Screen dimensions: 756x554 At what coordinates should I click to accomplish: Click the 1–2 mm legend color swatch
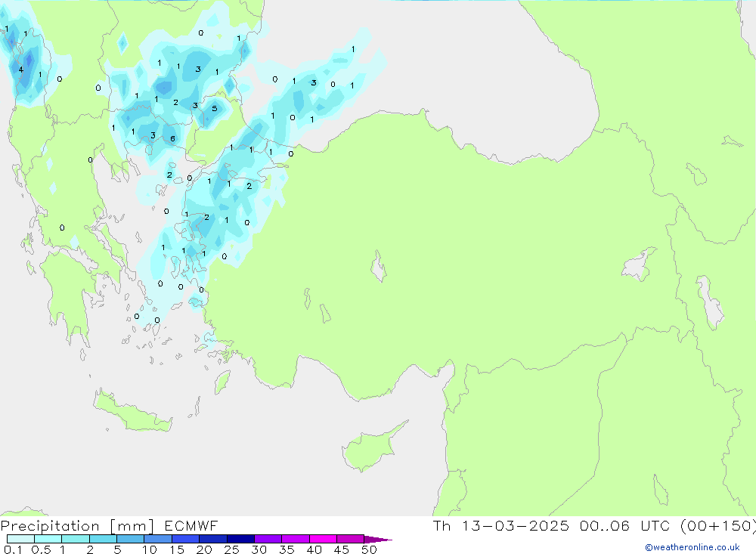pos(75,539)
